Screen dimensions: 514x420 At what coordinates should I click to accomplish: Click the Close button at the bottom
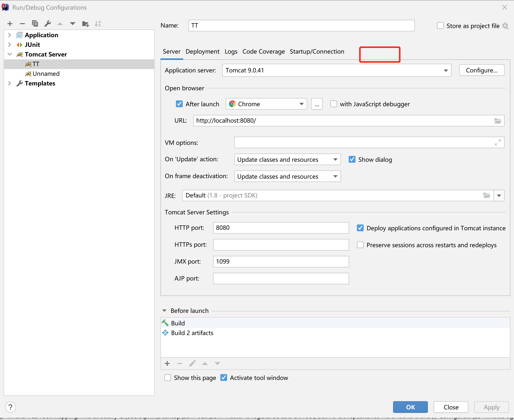[x=451, y=407]
